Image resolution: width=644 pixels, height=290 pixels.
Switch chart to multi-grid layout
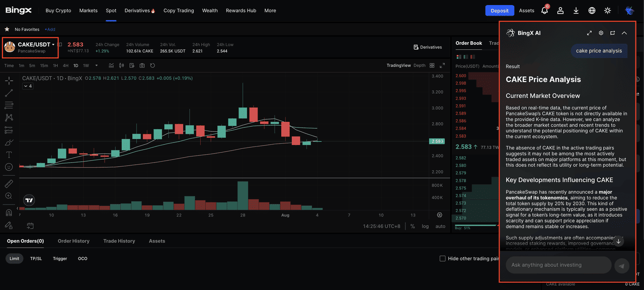[x=432, y=65]
